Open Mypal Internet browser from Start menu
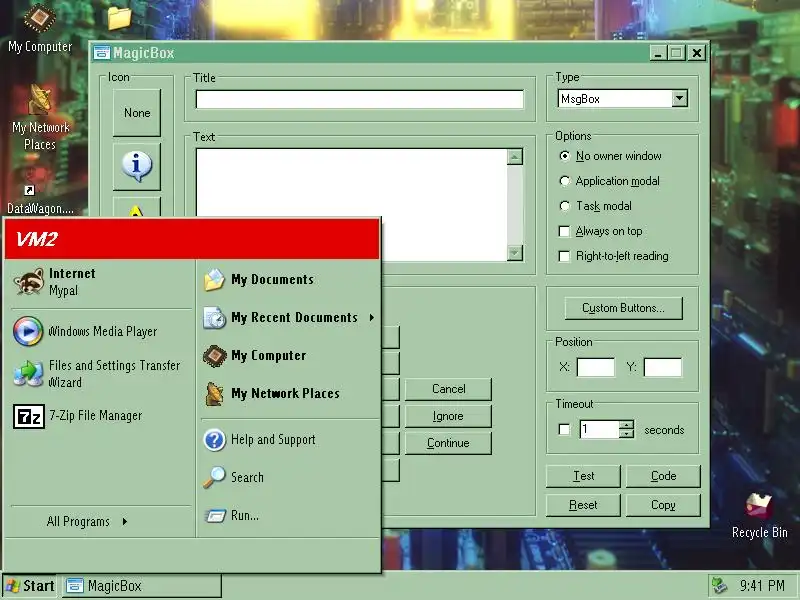800x600 pixels. point(100,282)
